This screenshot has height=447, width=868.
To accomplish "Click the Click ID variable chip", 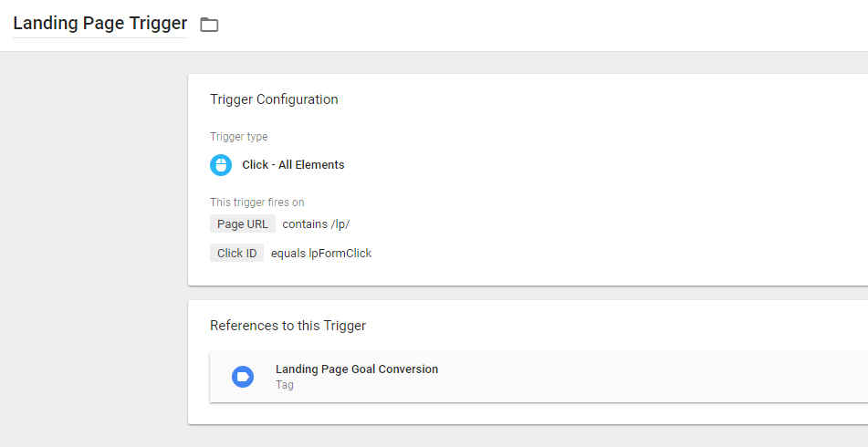I will pyautogui.click(x=237, y=253).
